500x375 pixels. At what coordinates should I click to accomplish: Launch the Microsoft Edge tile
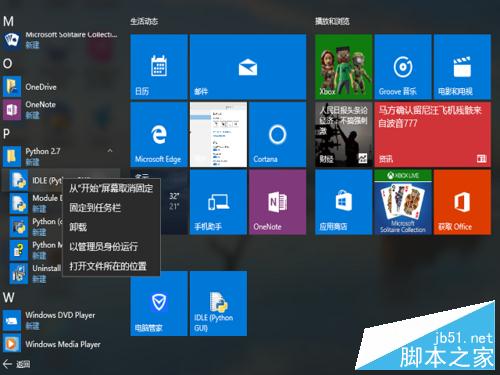[159, 134]
